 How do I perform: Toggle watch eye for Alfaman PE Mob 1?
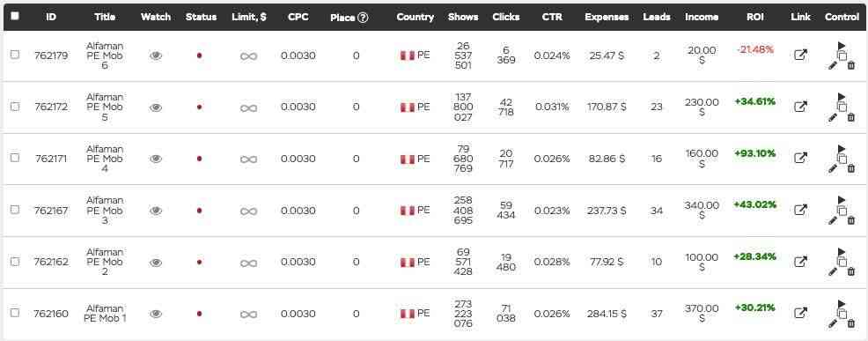click(x=156, y=314)
